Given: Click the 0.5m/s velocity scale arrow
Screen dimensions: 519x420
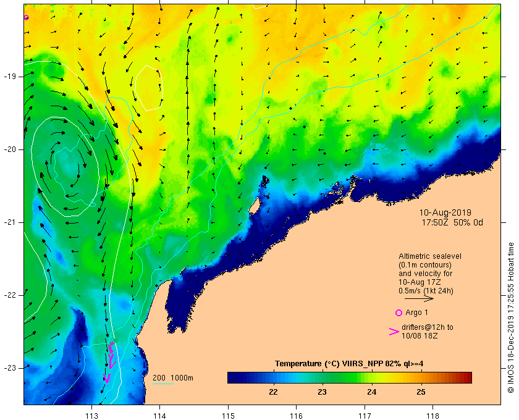Looking at the screenshot, I should tap(419, 299).
